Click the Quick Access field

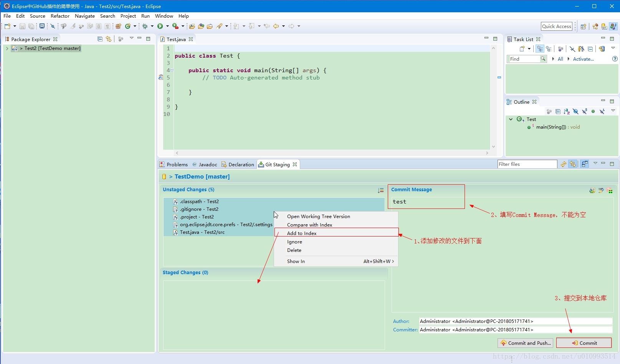(557, 26)
